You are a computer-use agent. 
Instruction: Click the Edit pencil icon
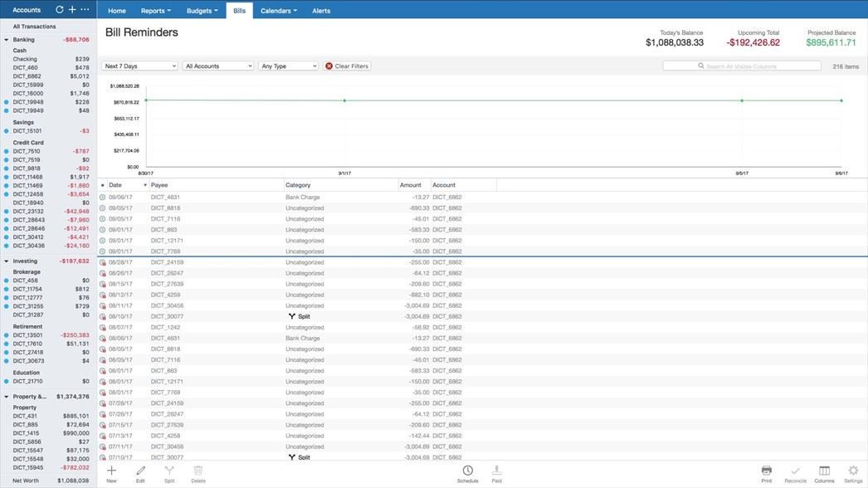tap(140, 471)
